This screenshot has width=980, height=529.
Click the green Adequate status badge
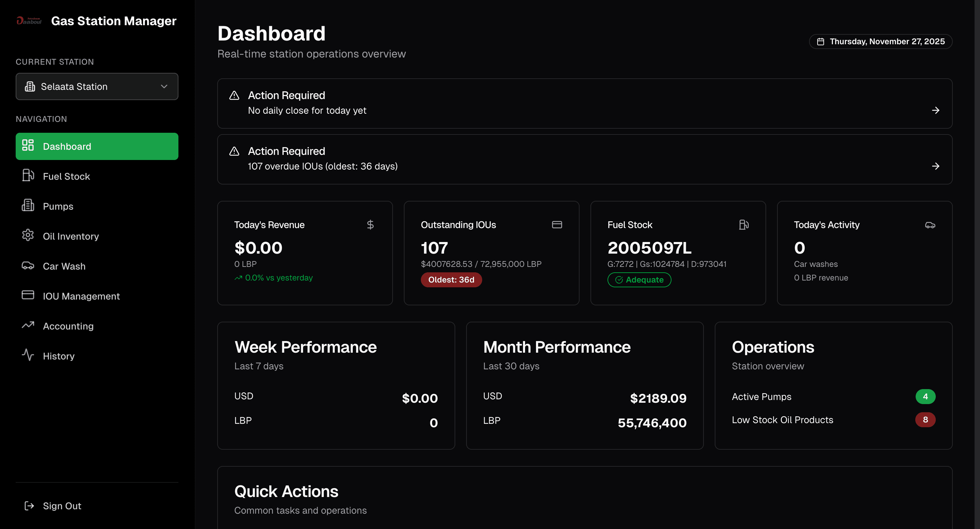[x=639, y=280]
